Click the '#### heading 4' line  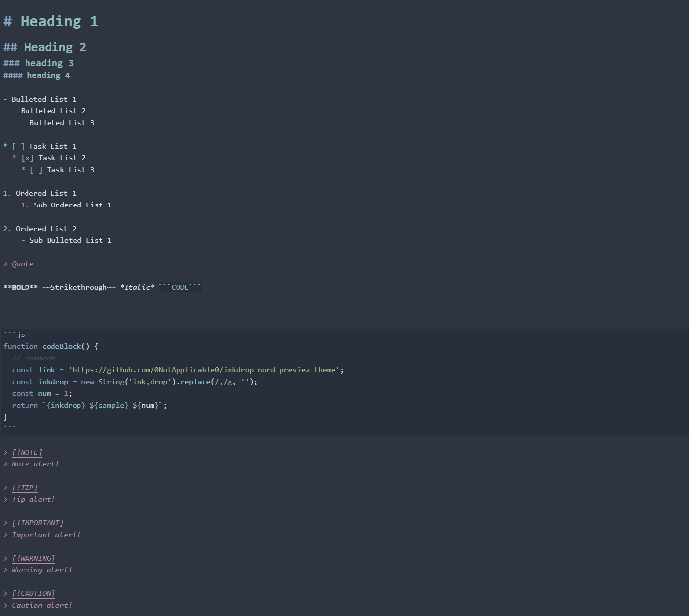[x=37, y=76]
